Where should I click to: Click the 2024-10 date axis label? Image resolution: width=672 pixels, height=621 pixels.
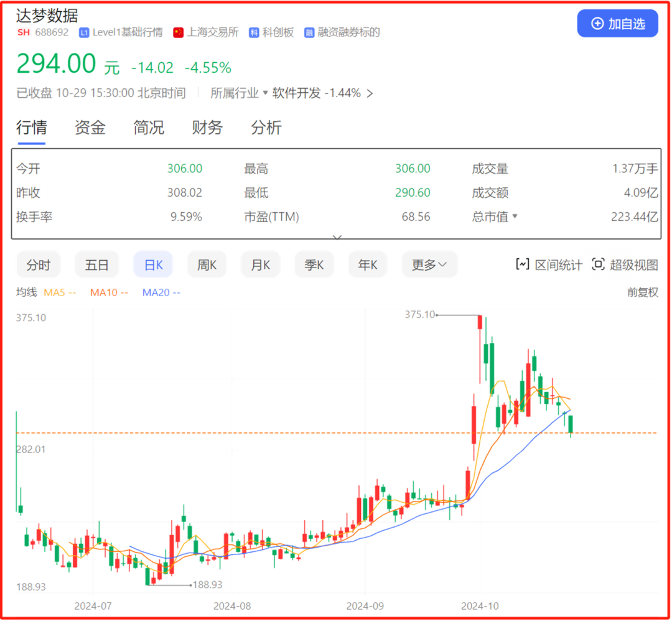(x=480, y=607)
